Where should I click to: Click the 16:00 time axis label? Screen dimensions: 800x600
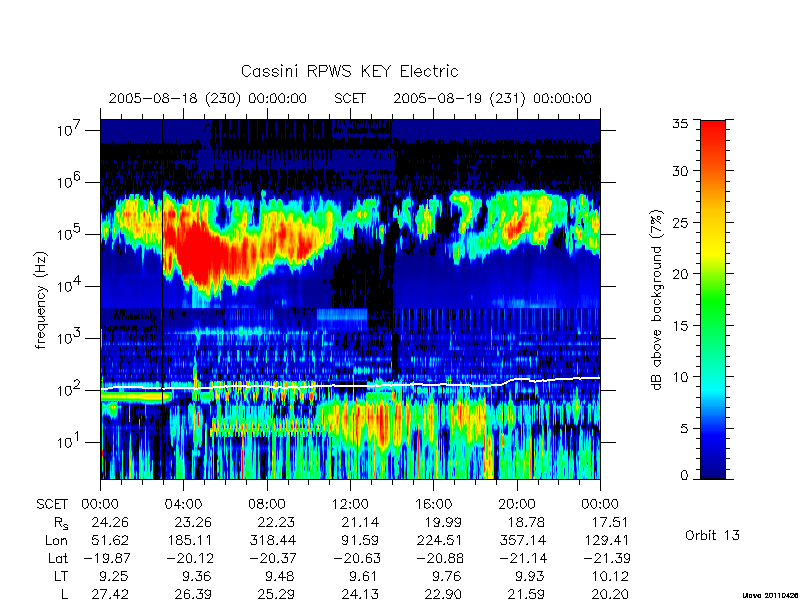point(433,504)
